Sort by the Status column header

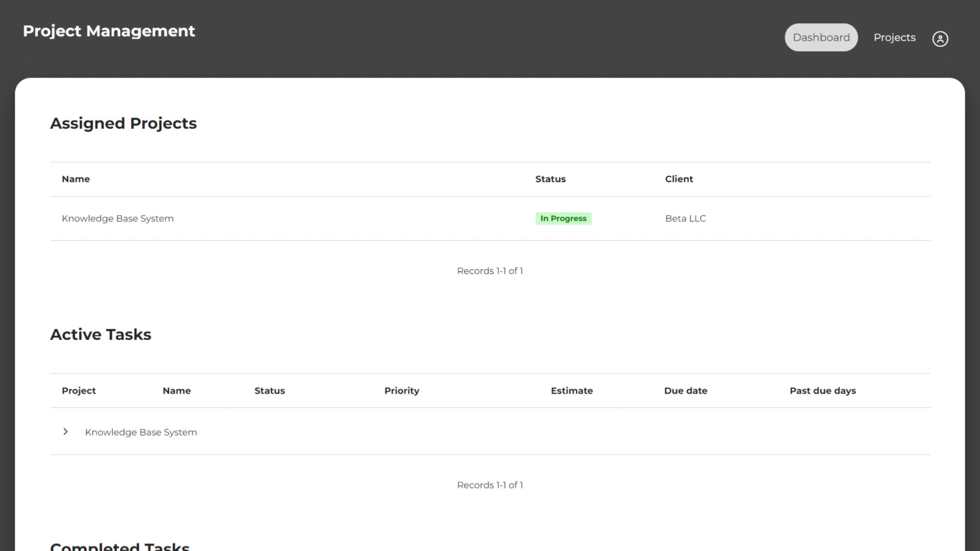tap(550, 179)
